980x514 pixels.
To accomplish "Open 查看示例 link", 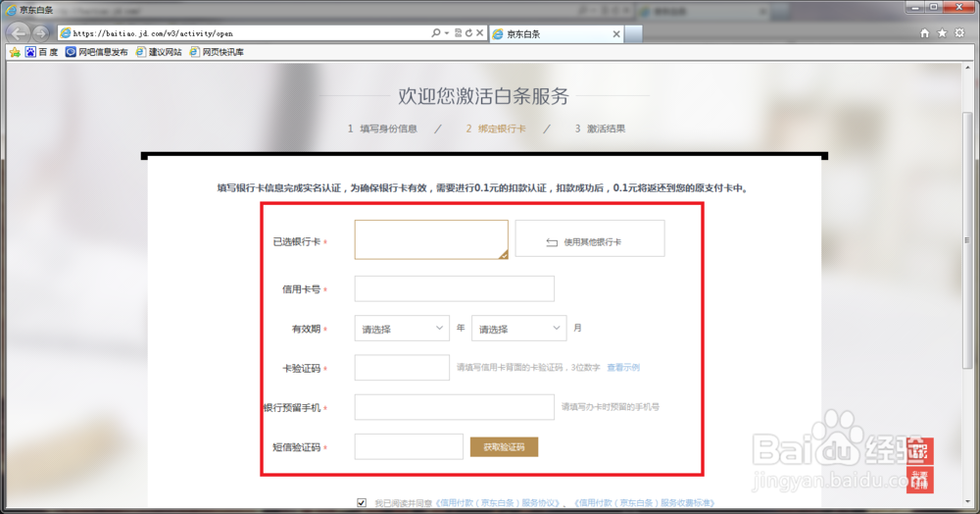I will click(x=623, y=368).
